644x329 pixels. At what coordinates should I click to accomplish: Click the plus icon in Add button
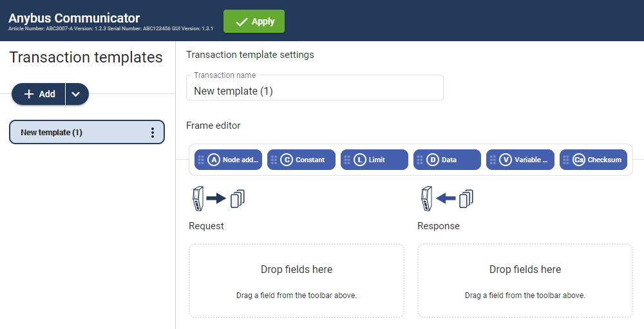coord(29,94)
